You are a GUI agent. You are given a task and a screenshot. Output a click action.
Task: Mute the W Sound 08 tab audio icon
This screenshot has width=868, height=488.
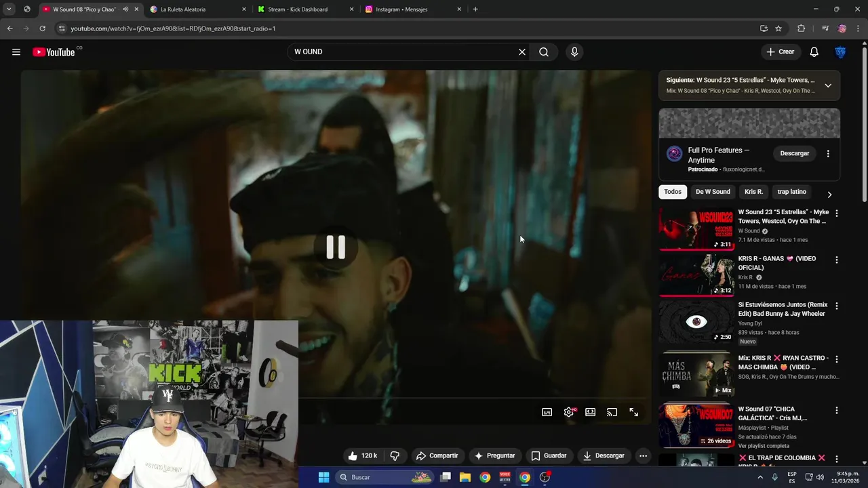pyautogui.click(x=125, y=9)
